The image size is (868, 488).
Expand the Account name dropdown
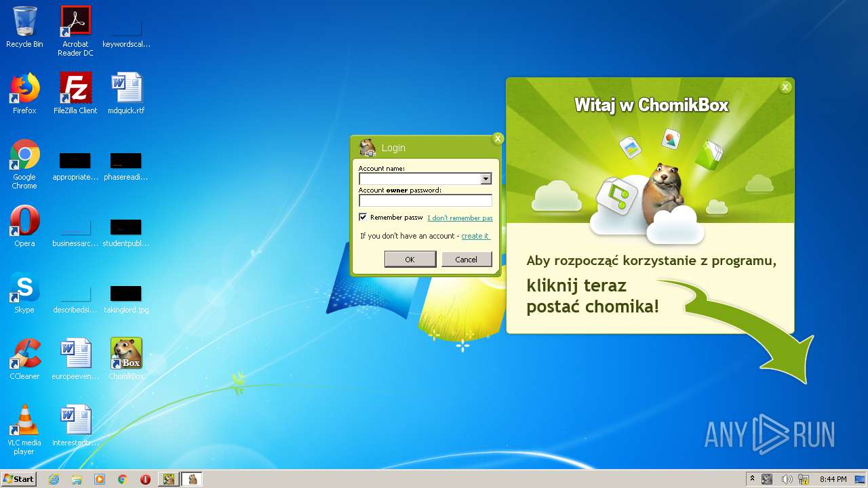point(486,179)
